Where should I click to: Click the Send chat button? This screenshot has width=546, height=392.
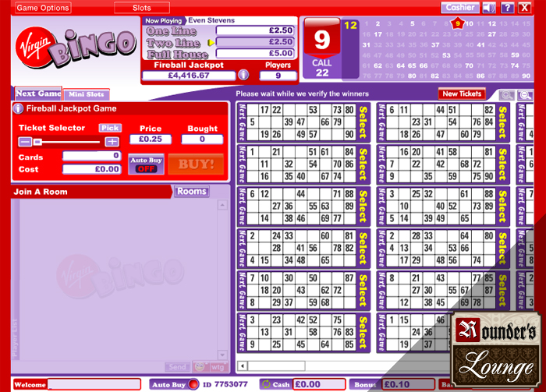click(177, 367)
